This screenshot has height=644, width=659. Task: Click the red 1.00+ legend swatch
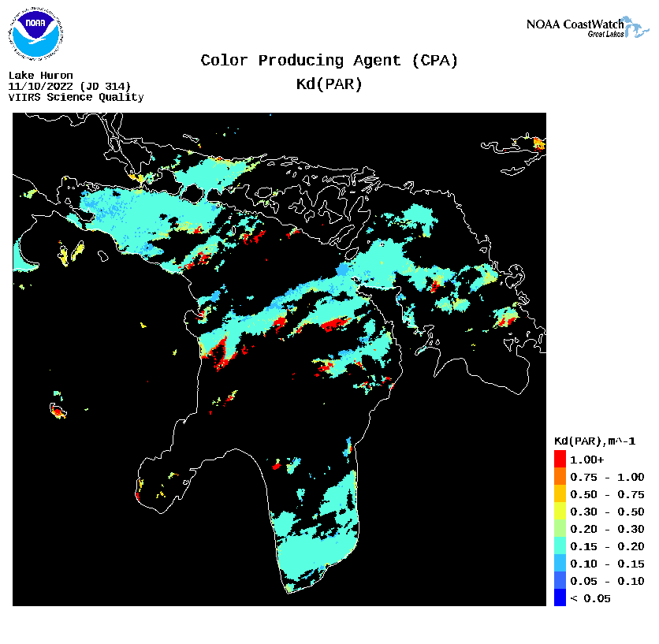(560, 459)
